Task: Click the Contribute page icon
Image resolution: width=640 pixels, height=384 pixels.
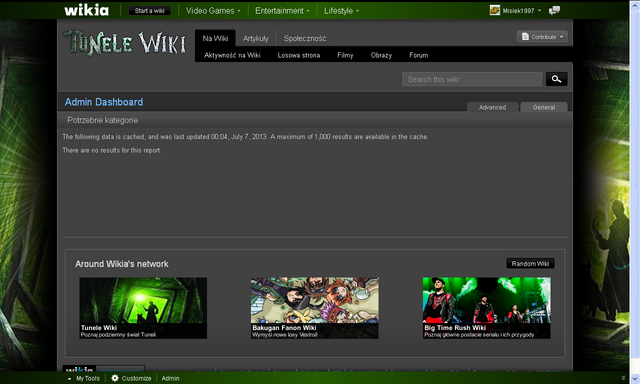Action: click(525, 37)
